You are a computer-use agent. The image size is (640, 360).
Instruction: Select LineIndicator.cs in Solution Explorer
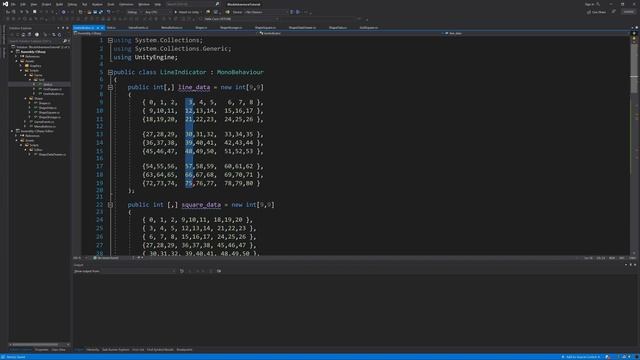coord(53,94)
